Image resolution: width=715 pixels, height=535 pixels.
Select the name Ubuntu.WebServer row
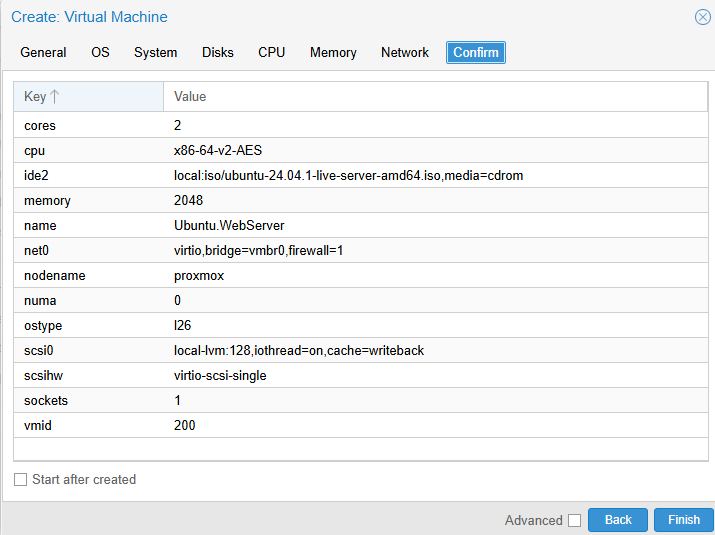(x=361, y=225)
